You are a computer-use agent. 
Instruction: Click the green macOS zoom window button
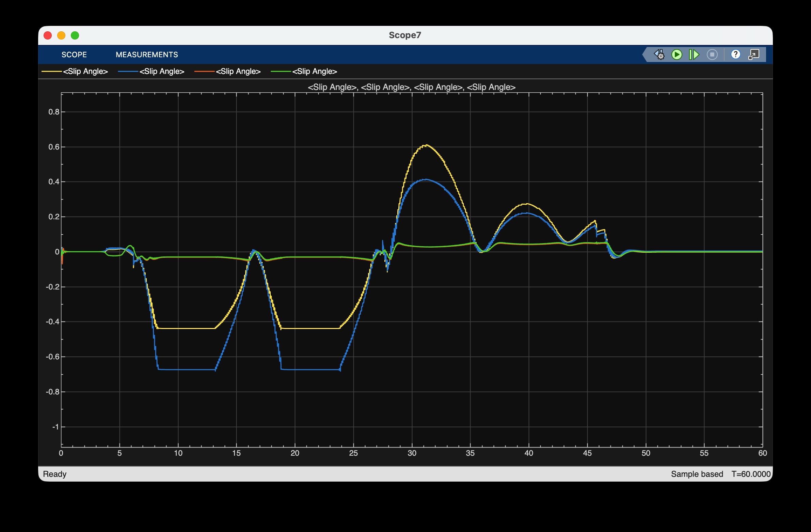pos(75,35)
